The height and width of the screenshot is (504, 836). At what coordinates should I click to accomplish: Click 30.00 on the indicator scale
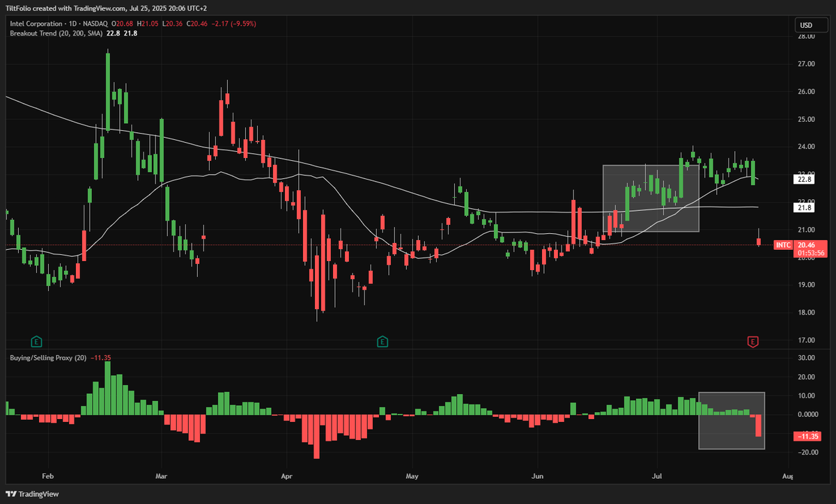click(x=807, y=358)
